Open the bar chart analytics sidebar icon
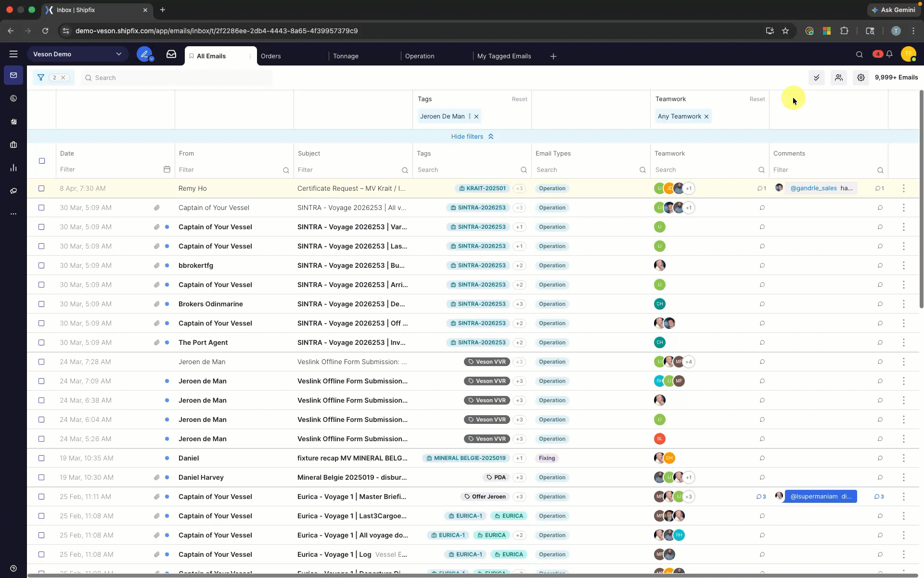The height and width of the screenshot is (578, 924). pyautogui.click(x=13, y=168)
